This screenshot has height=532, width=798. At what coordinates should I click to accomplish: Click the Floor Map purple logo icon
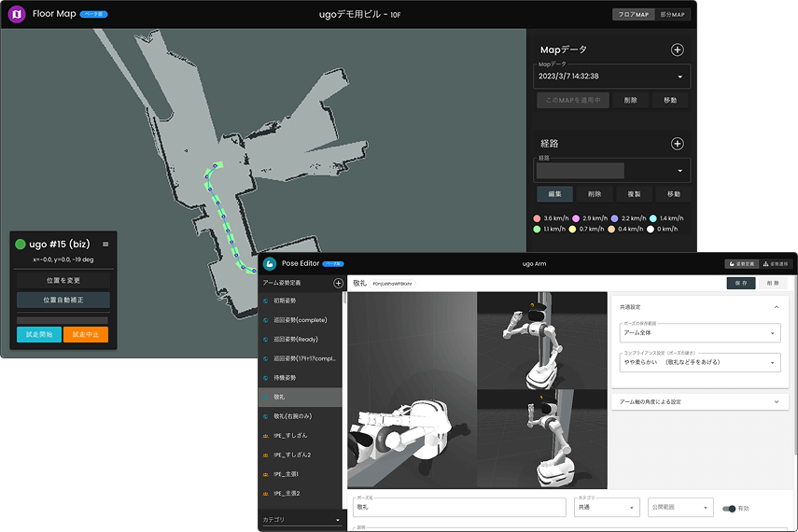(x=16, y=15)
